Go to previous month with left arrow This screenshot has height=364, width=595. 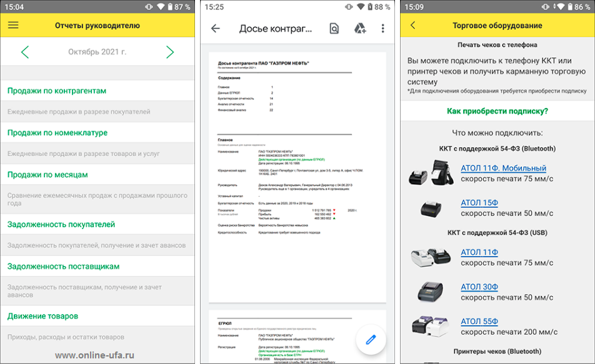25,52
